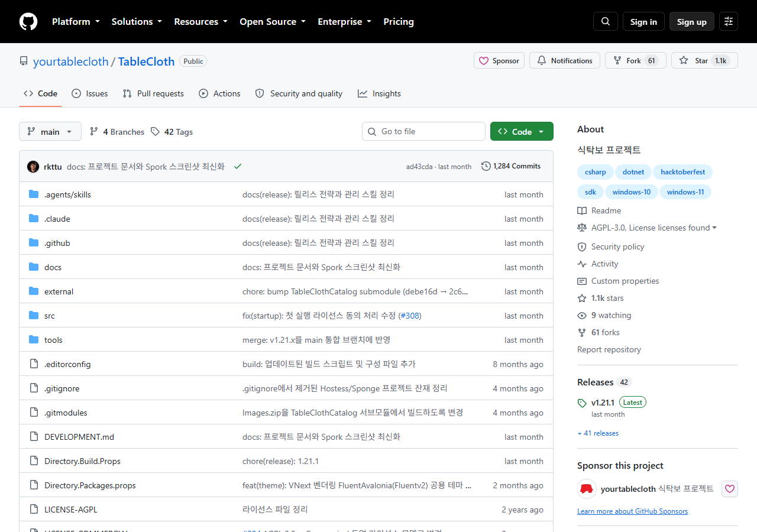Screen dimensions: 757x532
Task: Switch to the Insights tab
Action: pos(379,93)
